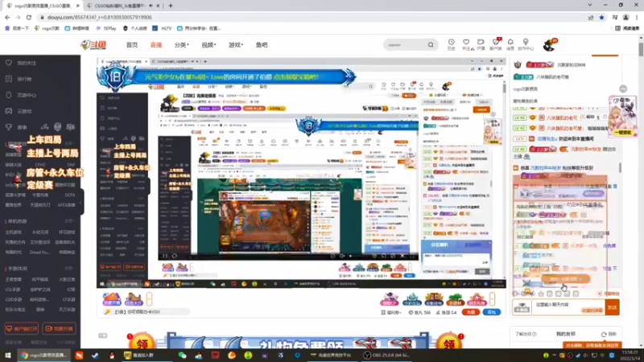Open the Chrome three-dot menu
This screenshot has width=644, height=362.
637,17
